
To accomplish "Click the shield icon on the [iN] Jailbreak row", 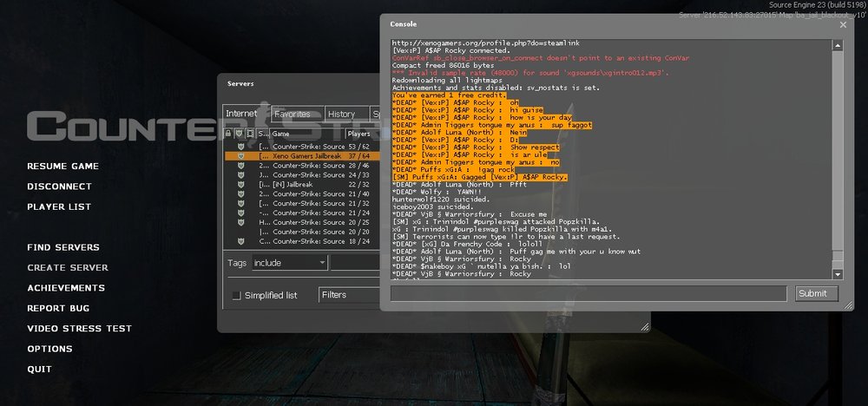I will tap(240, 184).
